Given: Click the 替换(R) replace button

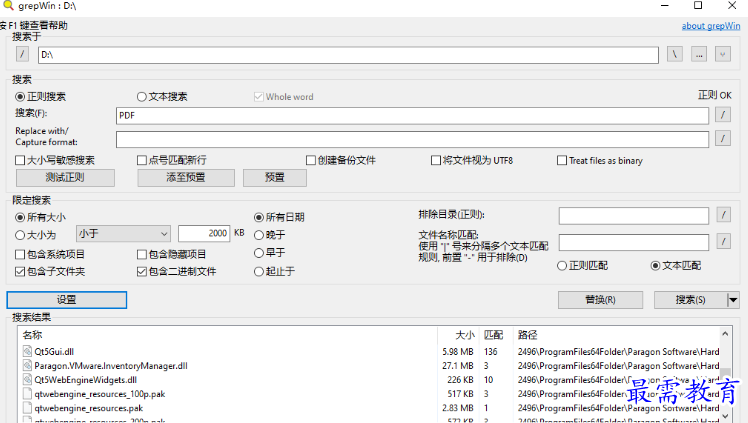Looking at the screenshot, I should (x=601, y=300).
